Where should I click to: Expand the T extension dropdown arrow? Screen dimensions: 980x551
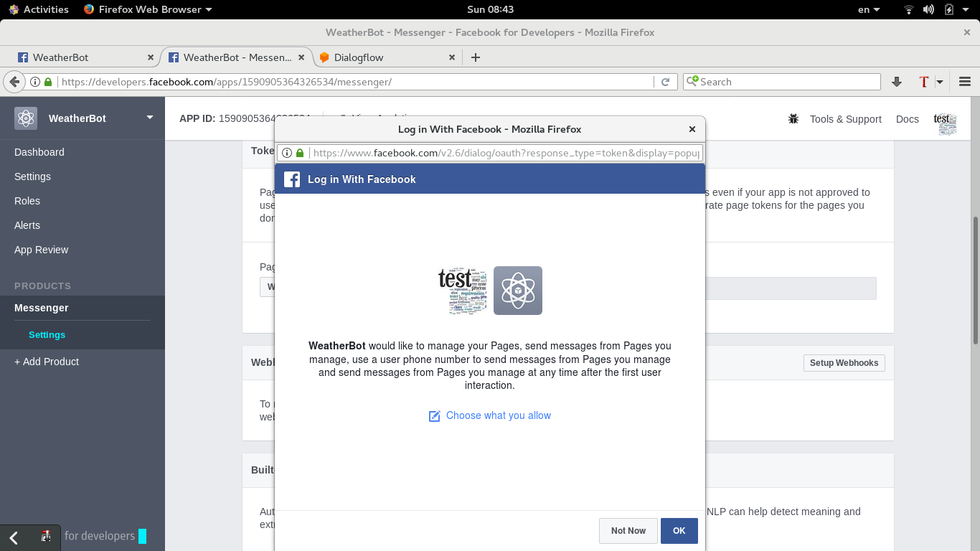[x=940, y=82]
